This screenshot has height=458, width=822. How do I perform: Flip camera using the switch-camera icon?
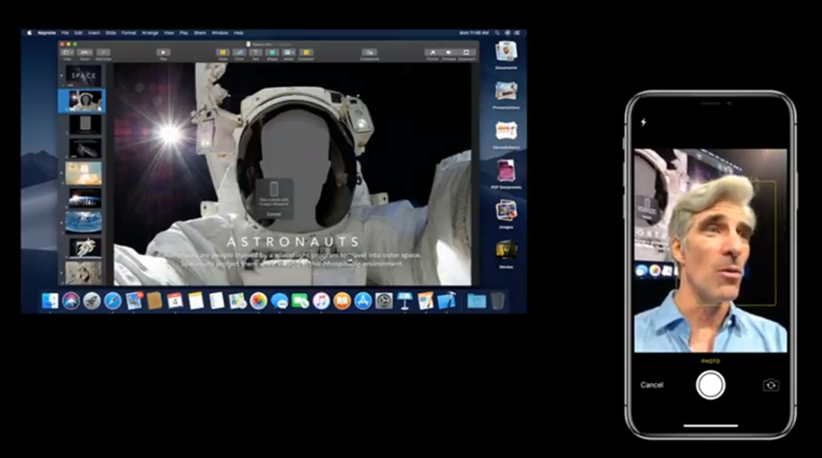pyautogui.click(x=769, y=385)
